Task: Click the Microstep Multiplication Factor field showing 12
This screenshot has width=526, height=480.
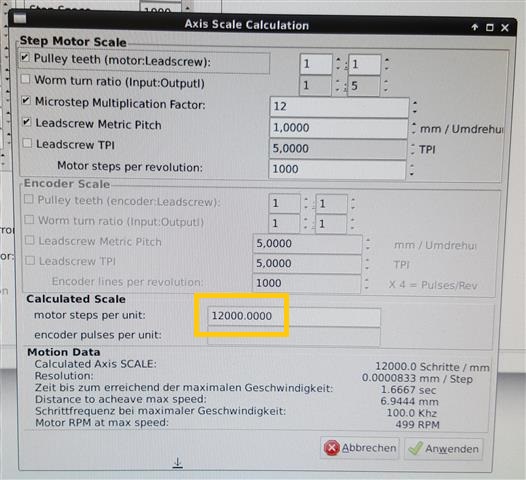Action: pos(339,107)
